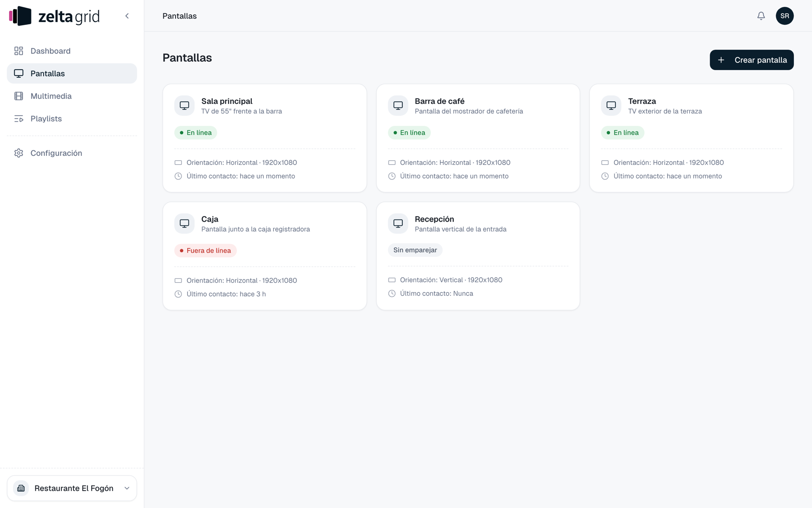The height and width of the screenshot is (508, 812).
Task: Click the Crear pantalla button
Action: [x=752, y=60]
